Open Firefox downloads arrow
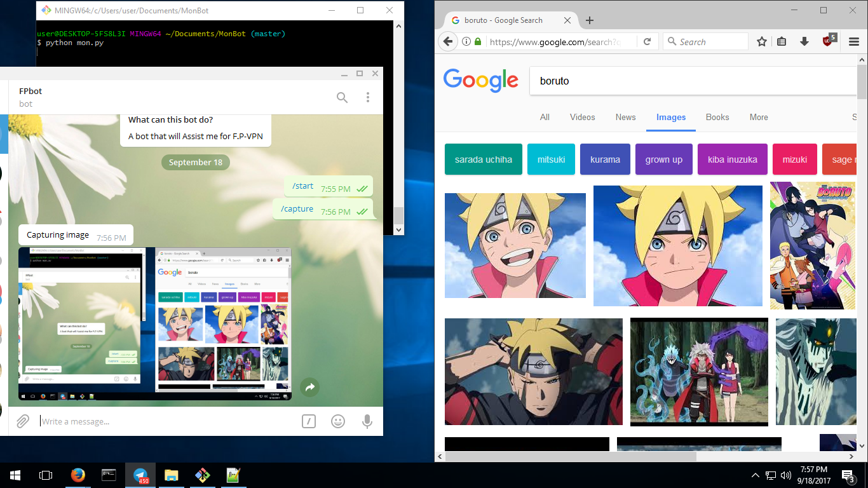 tap(804, 42)
